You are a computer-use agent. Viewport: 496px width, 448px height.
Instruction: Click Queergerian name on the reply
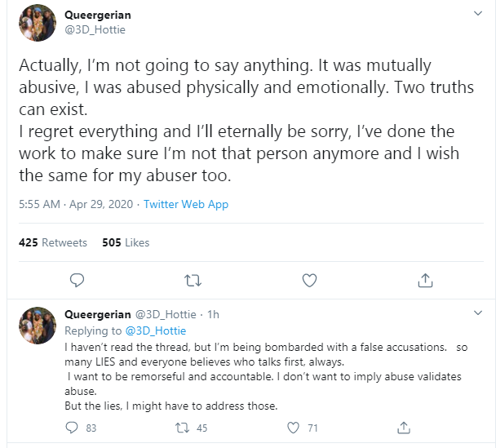[x=97, y=314]
